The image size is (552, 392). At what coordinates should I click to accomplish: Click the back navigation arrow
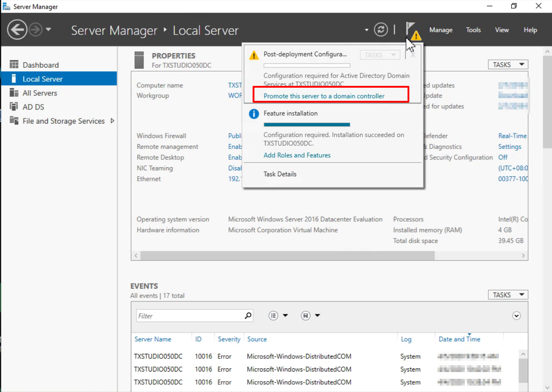[x=17, y=30]
